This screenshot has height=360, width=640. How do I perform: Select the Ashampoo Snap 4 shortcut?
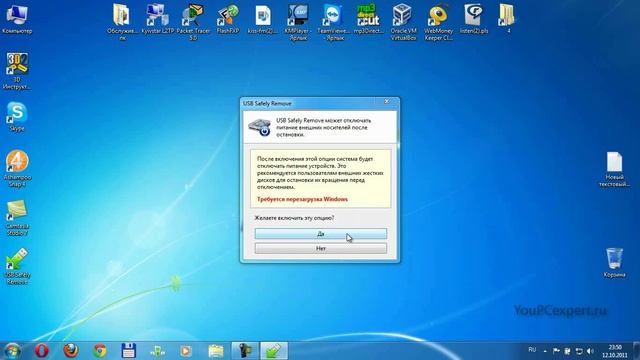pyautogui.click(x=17, y=169)
